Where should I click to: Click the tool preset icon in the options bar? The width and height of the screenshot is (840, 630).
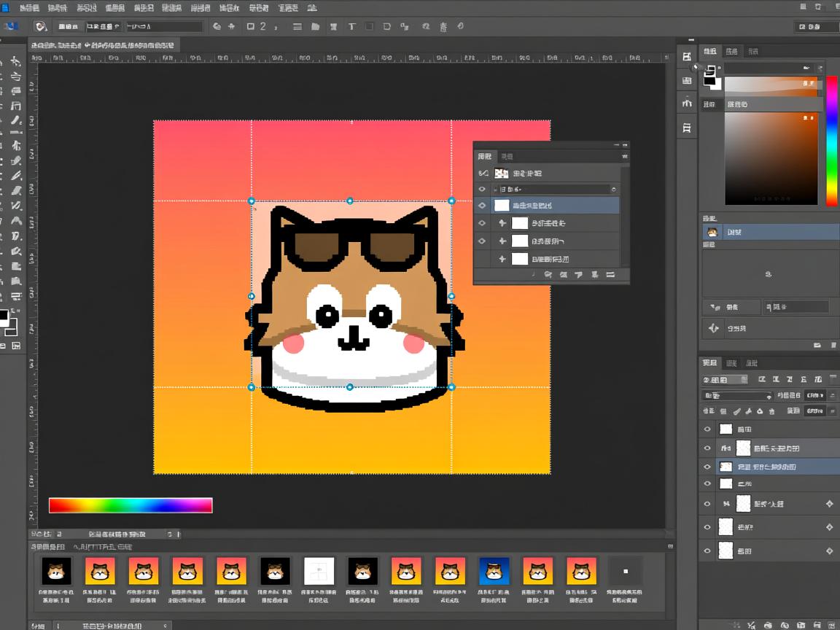click(x=41, y=27)
